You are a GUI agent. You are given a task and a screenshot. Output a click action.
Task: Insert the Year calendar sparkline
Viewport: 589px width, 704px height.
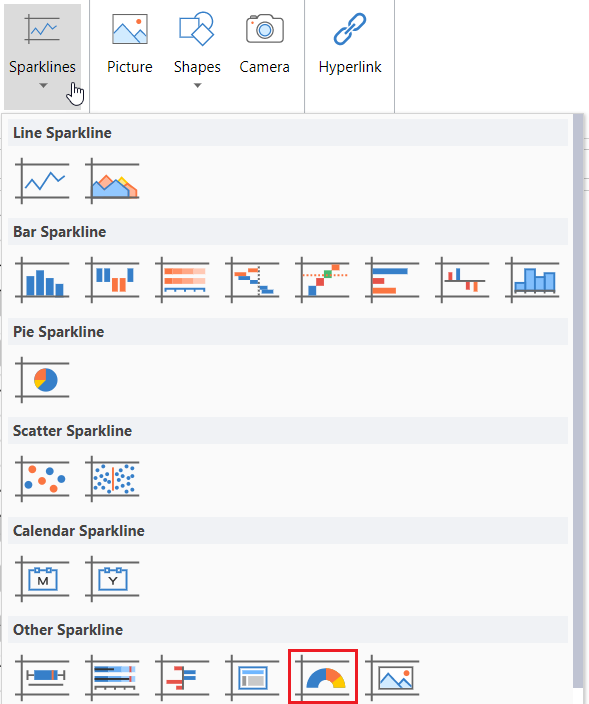point(112,579)
